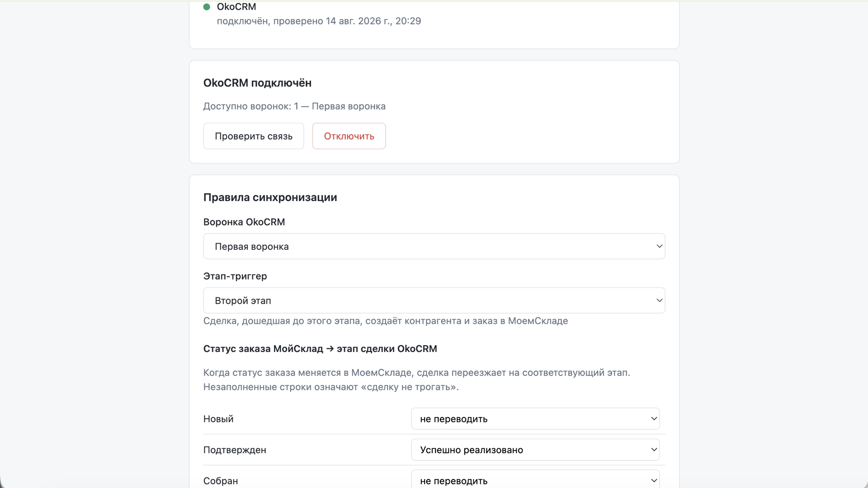Open the stage dropdown for Собран status
The width and height of the screenshot is (868, 488).
tap(535, 480)
